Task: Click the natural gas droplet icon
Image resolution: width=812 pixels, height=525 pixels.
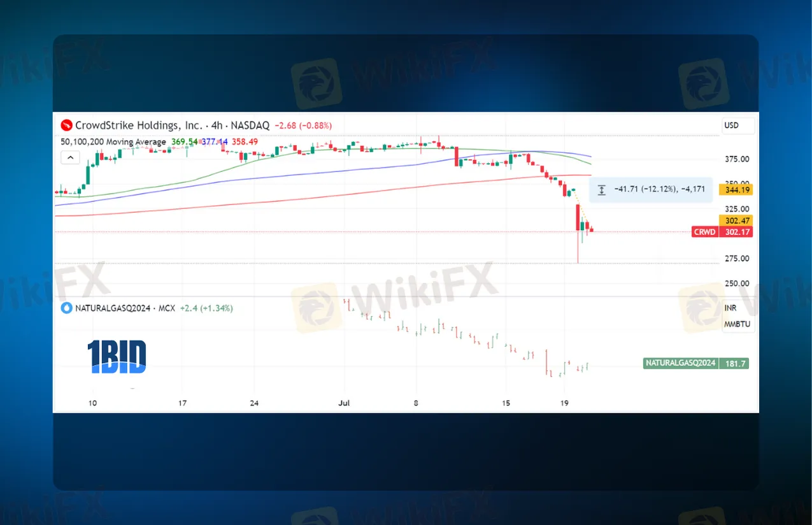Action: 67,308
